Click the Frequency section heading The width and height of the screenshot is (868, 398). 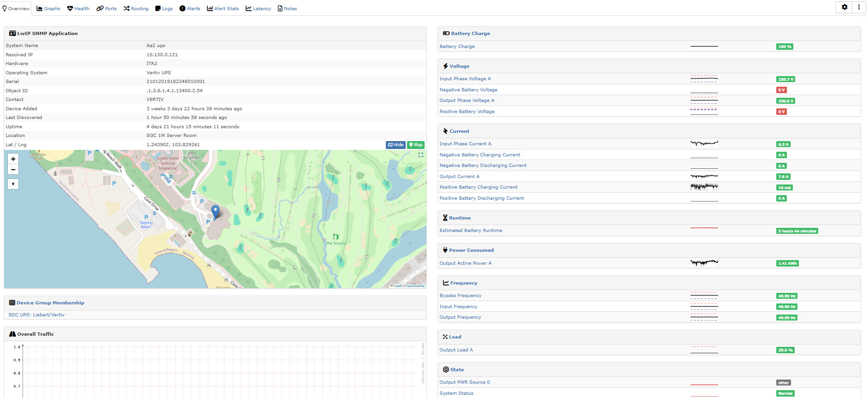click(463, 283)
